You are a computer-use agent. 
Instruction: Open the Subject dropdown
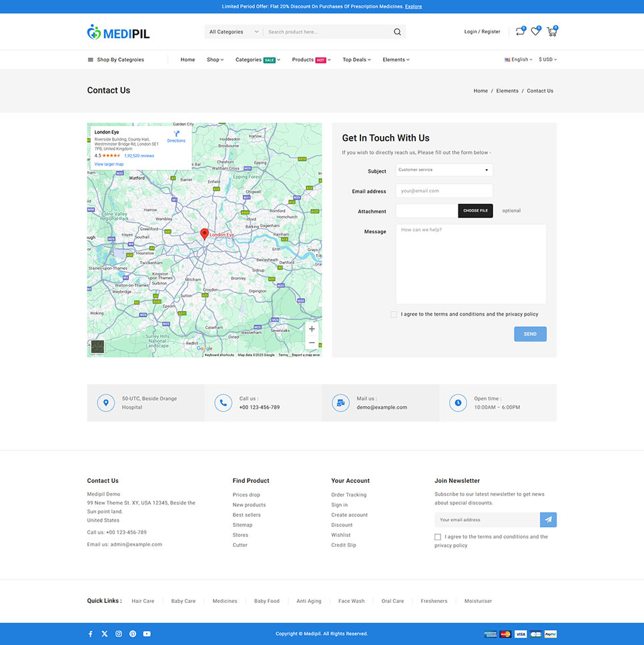[x=444, y=170]
